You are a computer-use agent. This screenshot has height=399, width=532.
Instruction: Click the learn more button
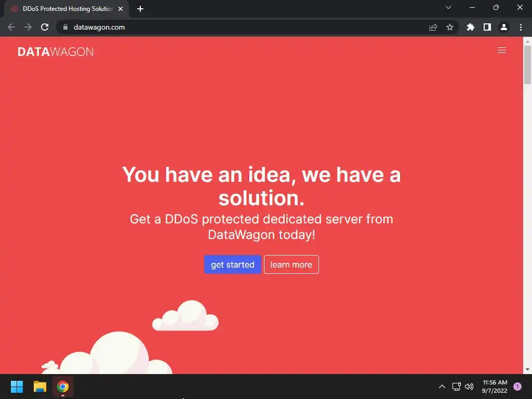(x=291, y=264)
